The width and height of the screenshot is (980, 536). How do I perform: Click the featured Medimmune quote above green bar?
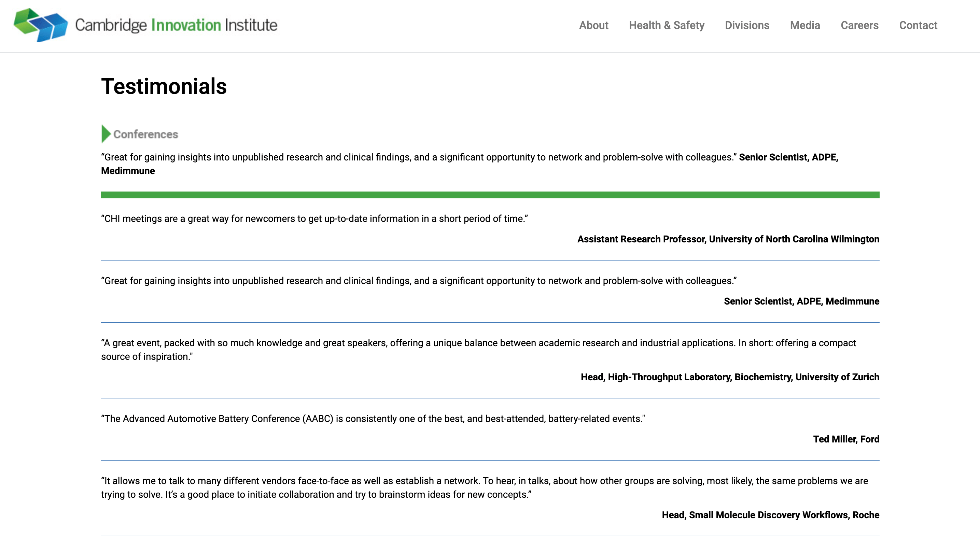(419, 157)
